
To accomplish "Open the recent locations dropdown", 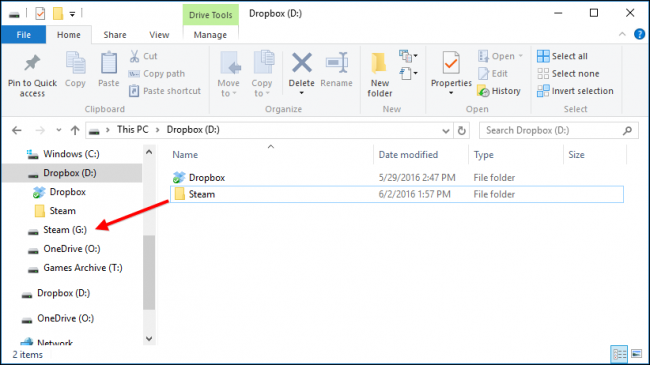I will tap(58, 130).
